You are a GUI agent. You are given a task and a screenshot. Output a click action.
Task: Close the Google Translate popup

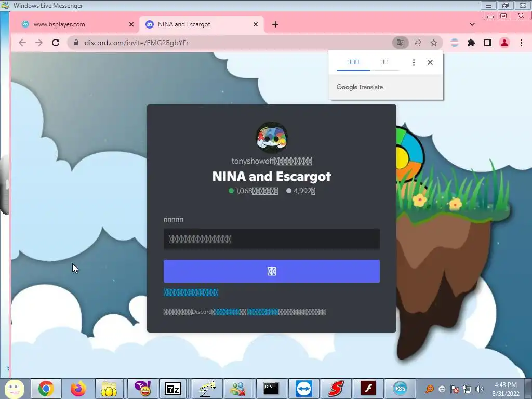tap(430, 62)
